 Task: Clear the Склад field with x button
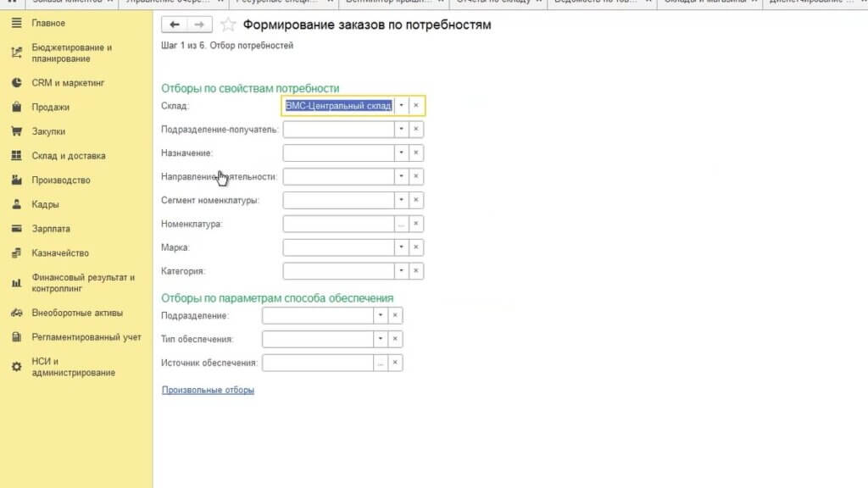[415, 106]
